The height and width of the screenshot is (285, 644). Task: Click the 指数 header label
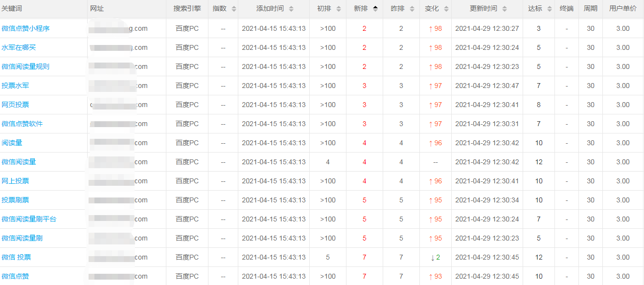(x=220, y=9)
